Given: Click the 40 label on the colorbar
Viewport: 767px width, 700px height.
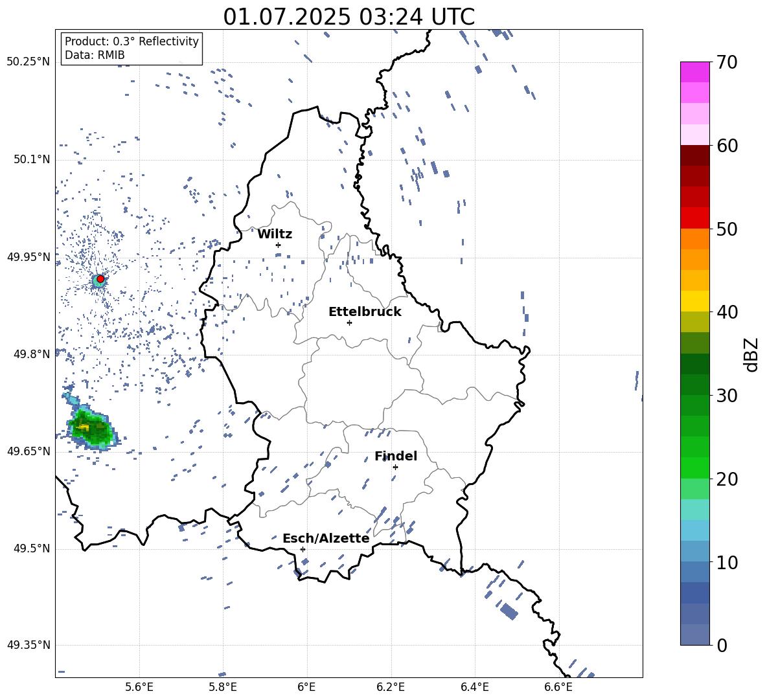Looking at the screenshot, I should [726, 312].
